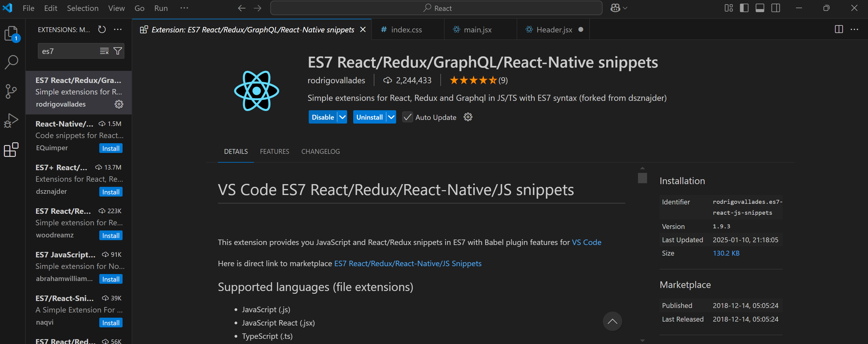Open the Copilot chat icon
Viewport: 868px width, 344px height.
click(x=615, y=8)
